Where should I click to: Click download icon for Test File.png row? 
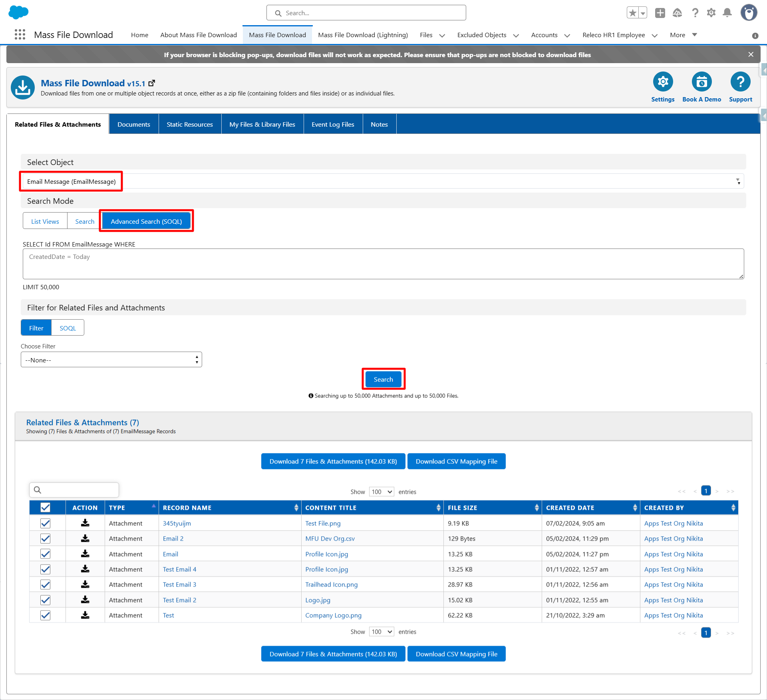pyautogui.click(x=85, y=523)
